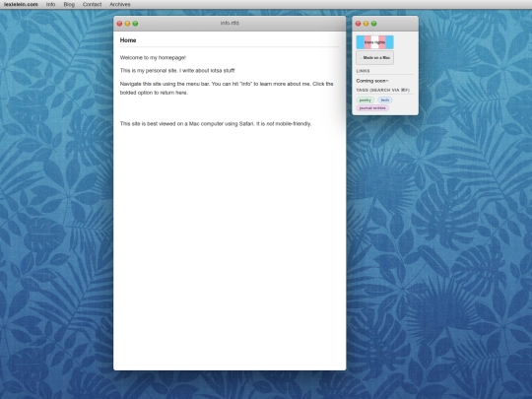
Task: Close the sidebar window with red button
Action: click(358, 24)
